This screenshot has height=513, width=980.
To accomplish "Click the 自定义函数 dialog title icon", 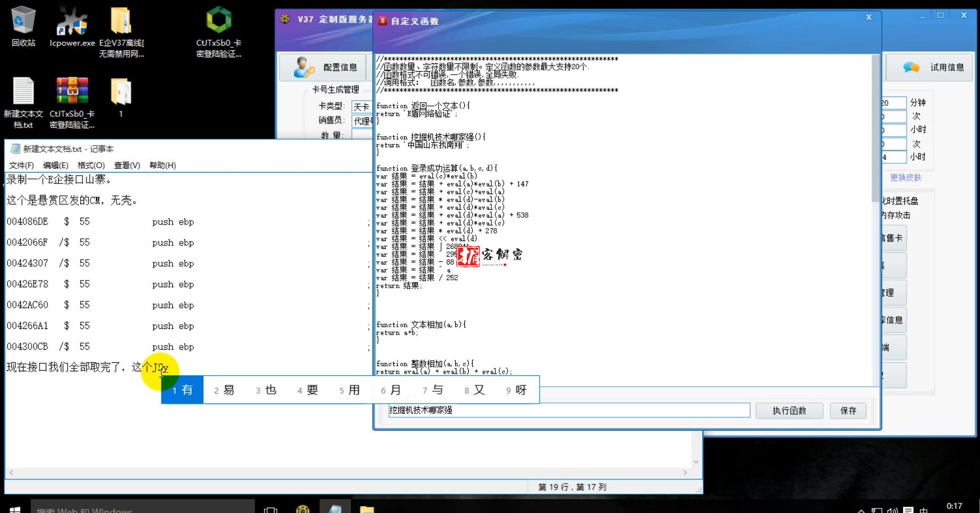I will [x=382, y=21].
